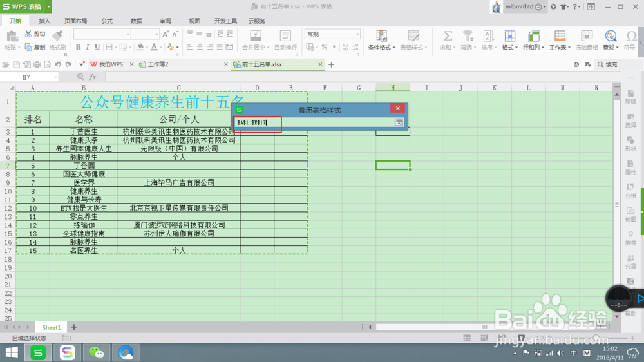Click the 填充 search box
The width and height of the screenshot is (644, 362).
pyautogui.click(x=619, y=64)
